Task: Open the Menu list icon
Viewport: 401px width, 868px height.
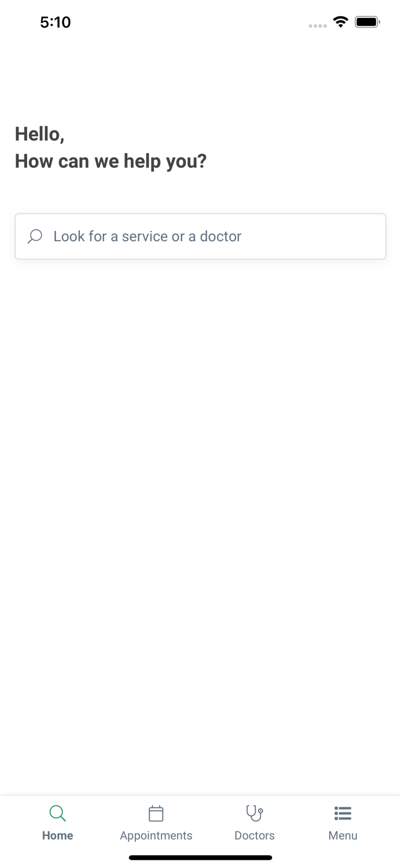Action: [343, 813]
